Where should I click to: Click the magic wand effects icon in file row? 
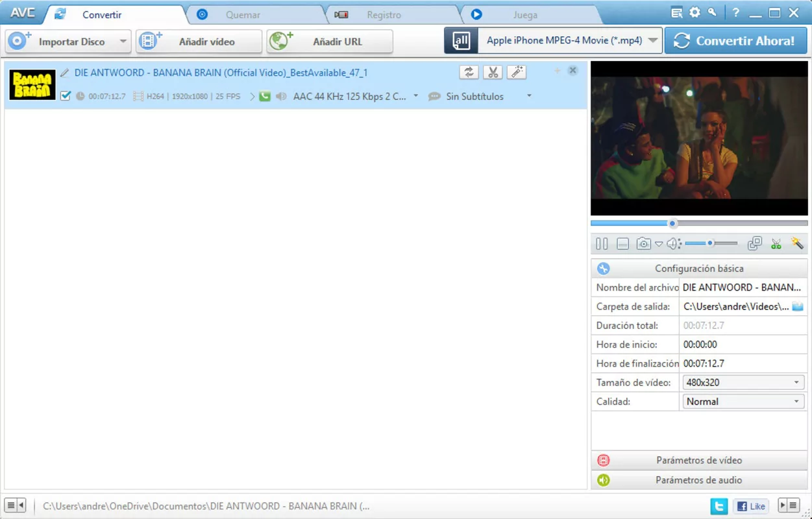click(x=517, y=72)
